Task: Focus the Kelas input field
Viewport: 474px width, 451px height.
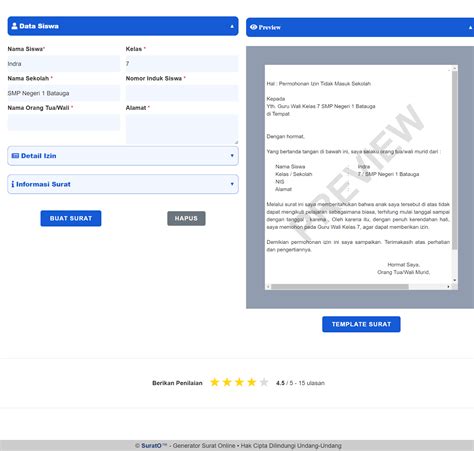Action: pyautogui.click(x=182, y=64)
